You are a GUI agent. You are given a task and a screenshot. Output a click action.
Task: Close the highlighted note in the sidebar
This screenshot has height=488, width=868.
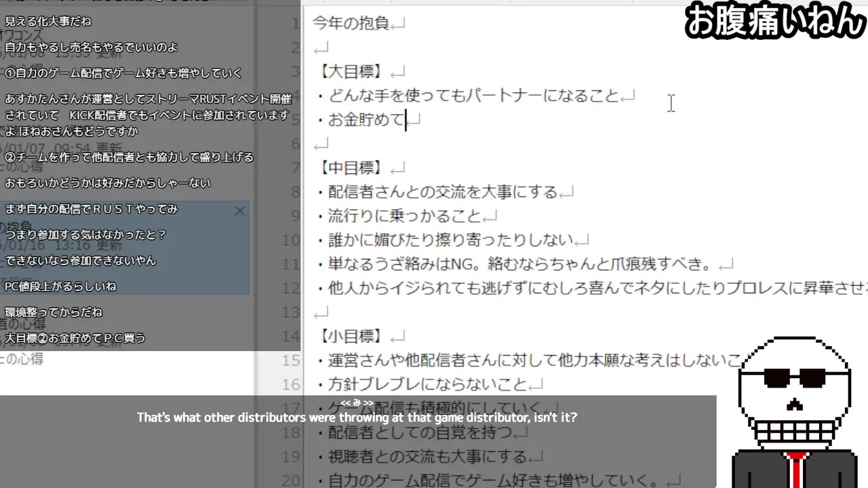pos(239,211)
